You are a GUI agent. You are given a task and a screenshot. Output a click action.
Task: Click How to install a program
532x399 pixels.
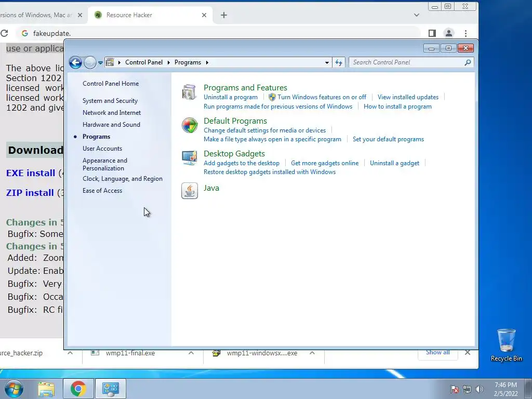click(397, 107)
